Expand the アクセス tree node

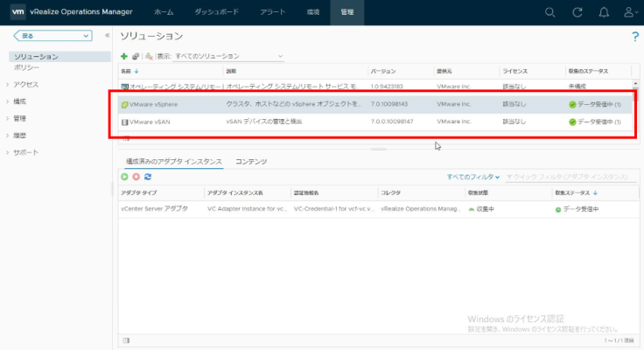point(7,84)
